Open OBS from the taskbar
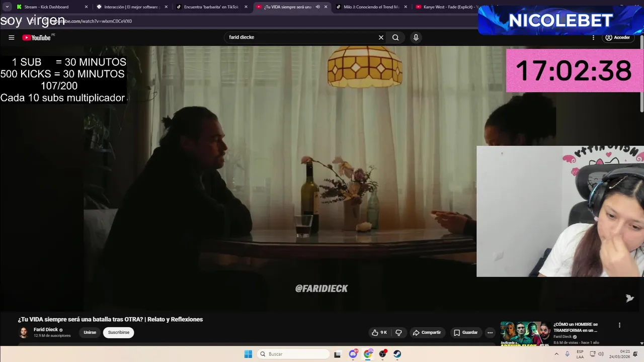This screenshot has height=362, width=644. click(x=382, y=354)
